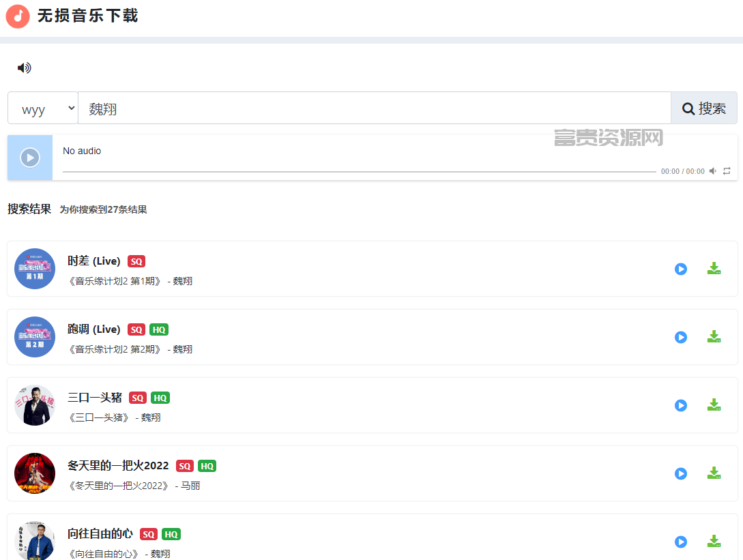This screenshot has width=743, height=560.
Task: Play the song 向往自由的心
Action: pos(681,542)
